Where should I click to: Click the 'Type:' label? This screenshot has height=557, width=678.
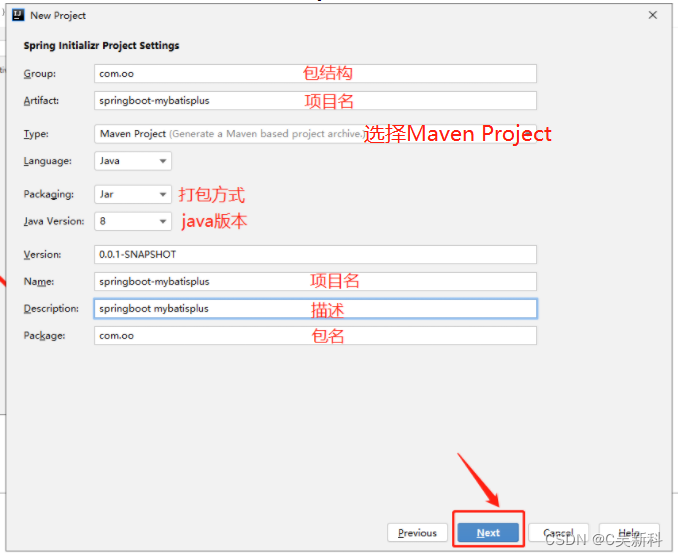[x=36, y=134]
